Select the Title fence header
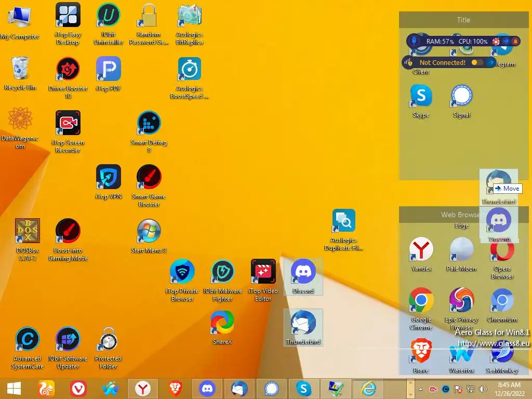 pyautogui.click(x=463, y=20)
